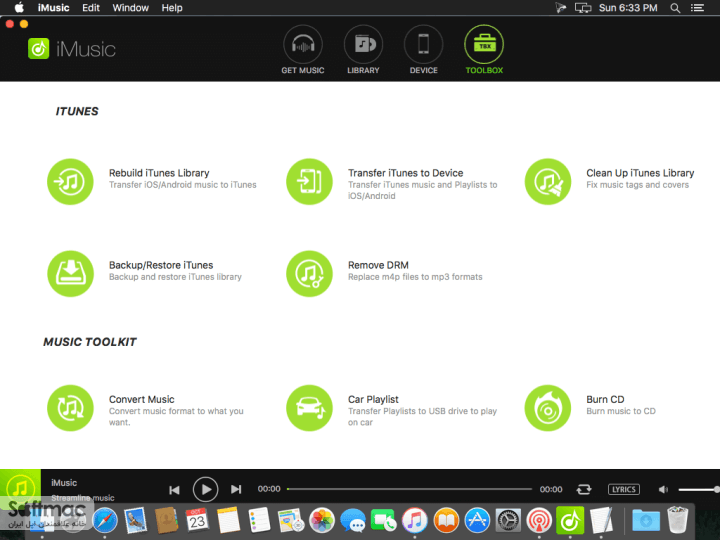Click the Car Playlist icon
The height and width of the screenshot is (540, 720).
pos(309,408)
